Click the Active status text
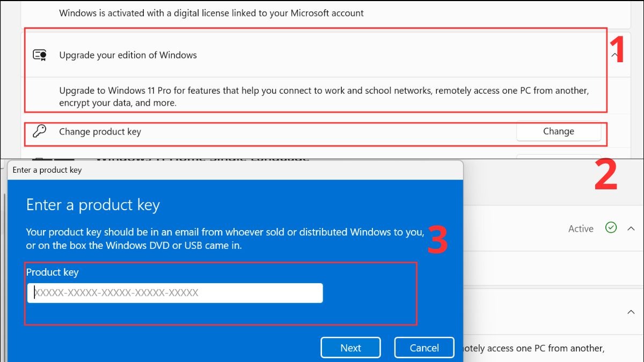The width and height of the screenshot is (644, 362). click(x=581, y=228)
